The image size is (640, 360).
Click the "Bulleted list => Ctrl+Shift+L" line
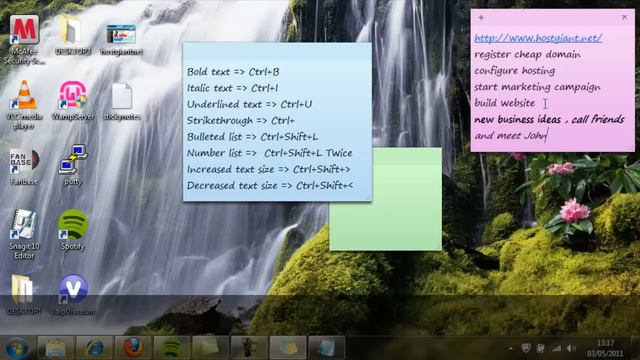252,137
